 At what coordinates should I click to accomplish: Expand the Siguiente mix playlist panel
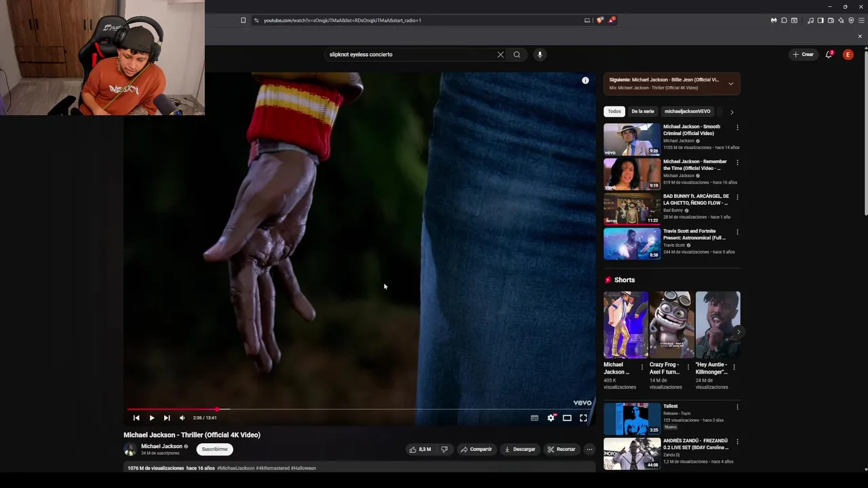730,83
